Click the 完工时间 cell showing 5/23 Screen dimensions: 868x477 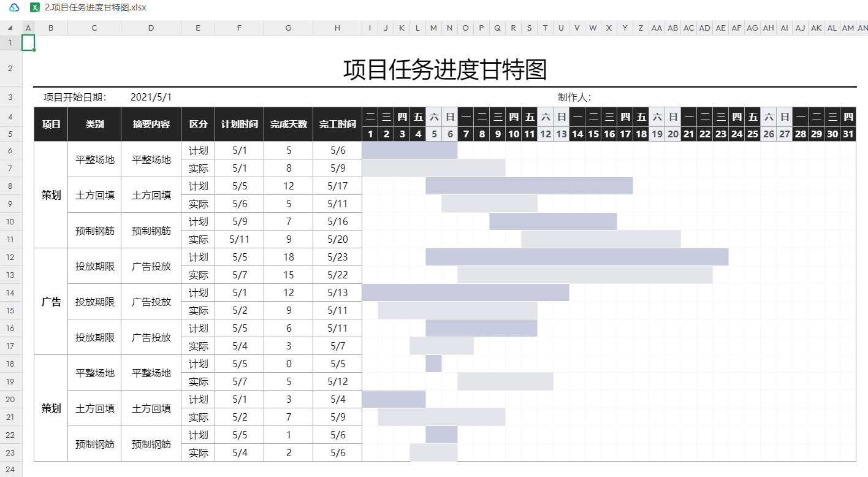point(337,257)
